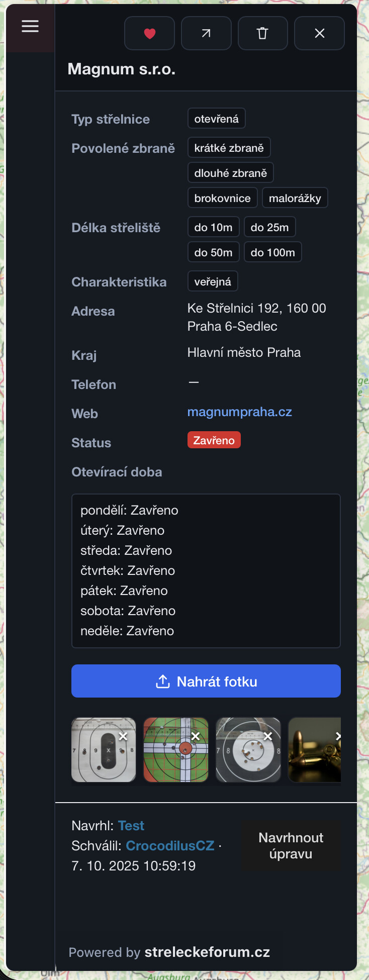Click the share arrow icon
The image size is (369, 980).
(x=206, y=33)
